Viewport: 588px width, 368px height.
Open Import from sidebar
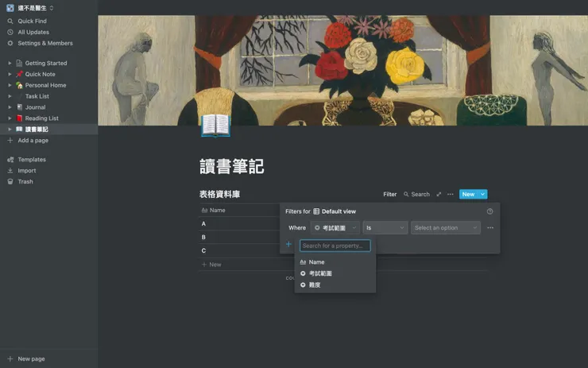[27, 170]
